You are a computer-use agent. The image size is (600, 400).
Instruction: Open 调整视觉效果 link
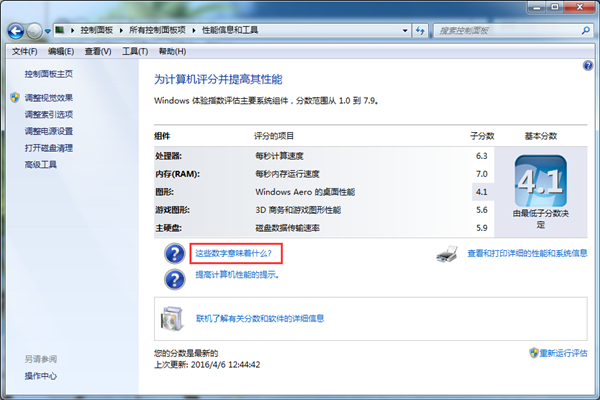pyautogui.click(x=49, y=98)
